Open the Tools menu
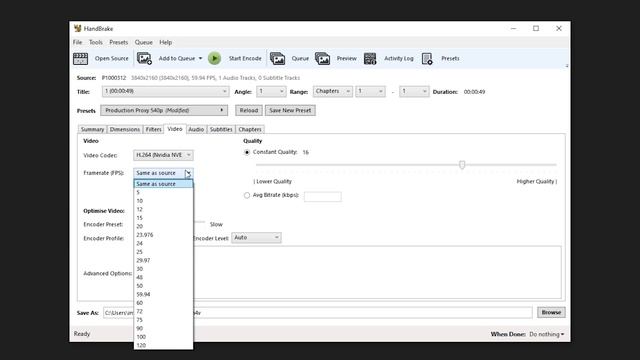Screen dimensions: 640x360 [96, 42]
